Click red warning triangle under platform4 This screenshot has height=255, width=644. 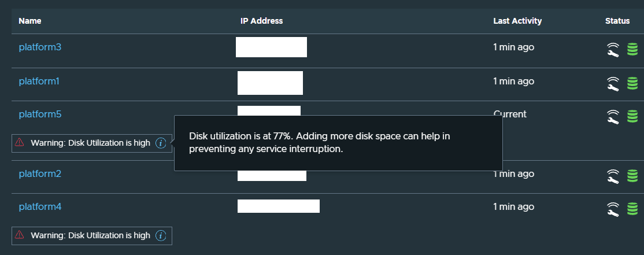point(19,235)
